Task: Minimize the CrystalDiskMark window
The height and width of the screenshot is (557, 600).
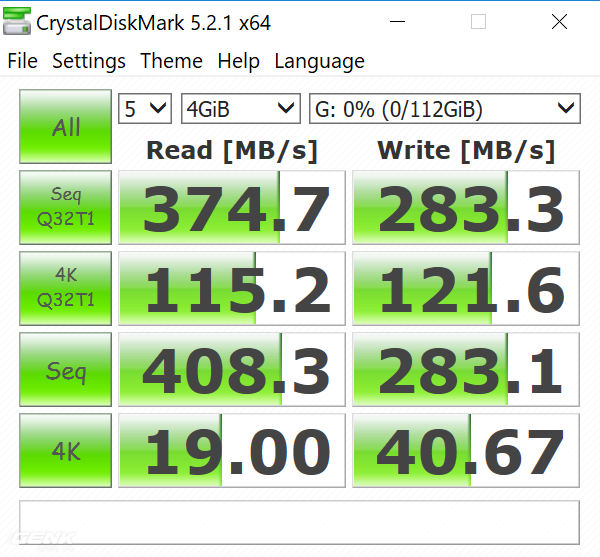Action: point(397,21)
